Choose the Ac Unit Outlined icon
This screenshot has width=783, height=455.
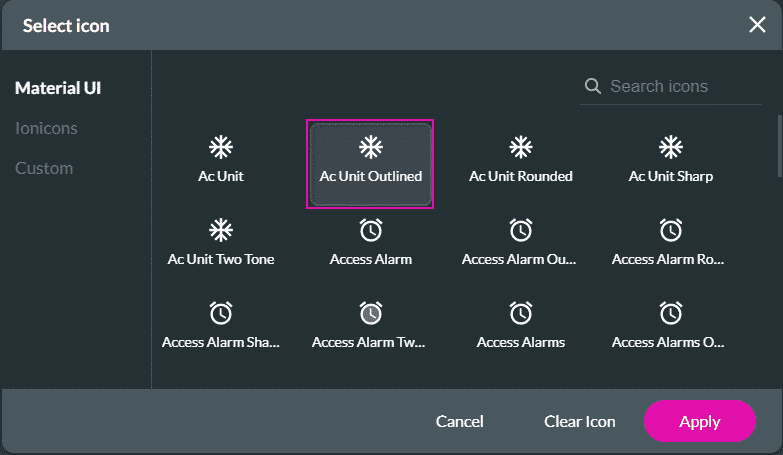click(x=370, y=162)
